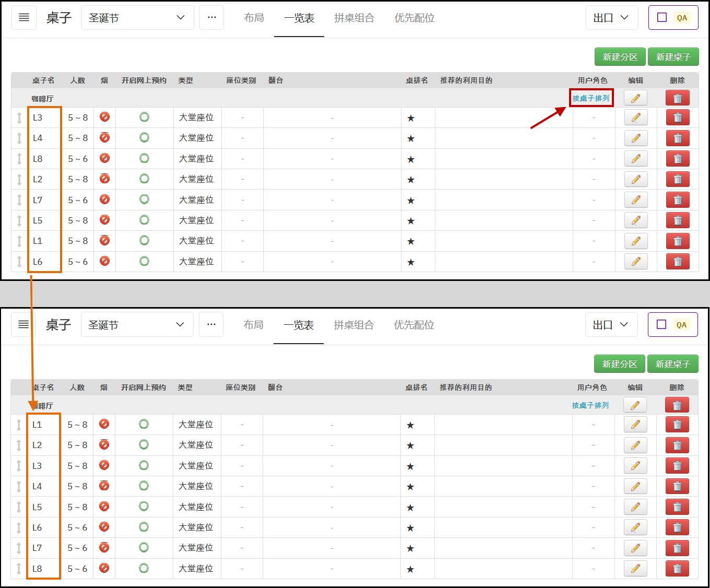Grab the reorder handle of L5 in upper panel
710x588 pixels.
(19, 220)
